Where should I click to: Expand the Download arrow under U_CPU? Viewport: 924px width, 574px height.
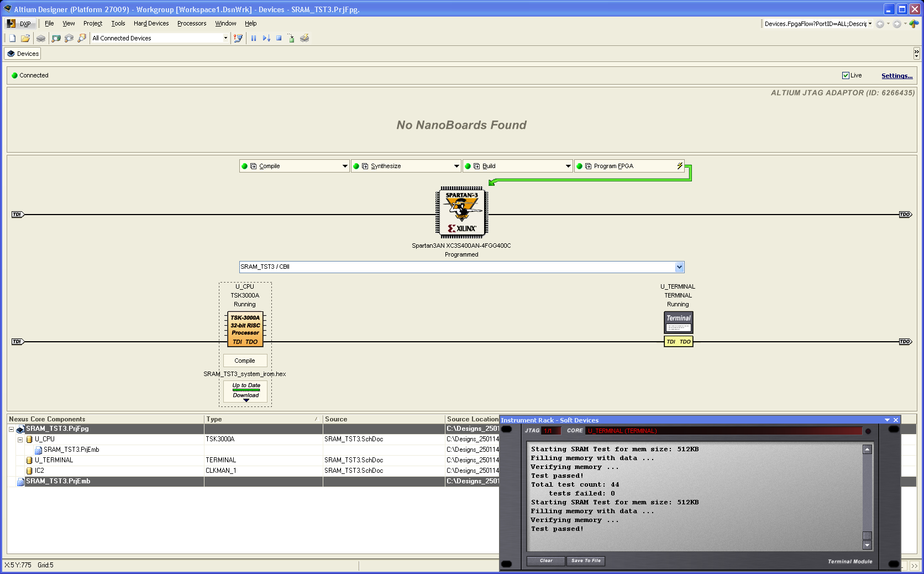(x=246, y=400)
